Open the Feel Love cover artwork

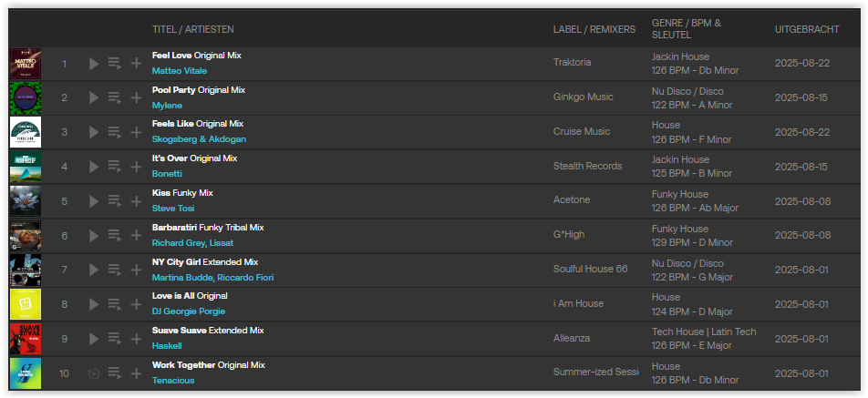coord(26,64)
